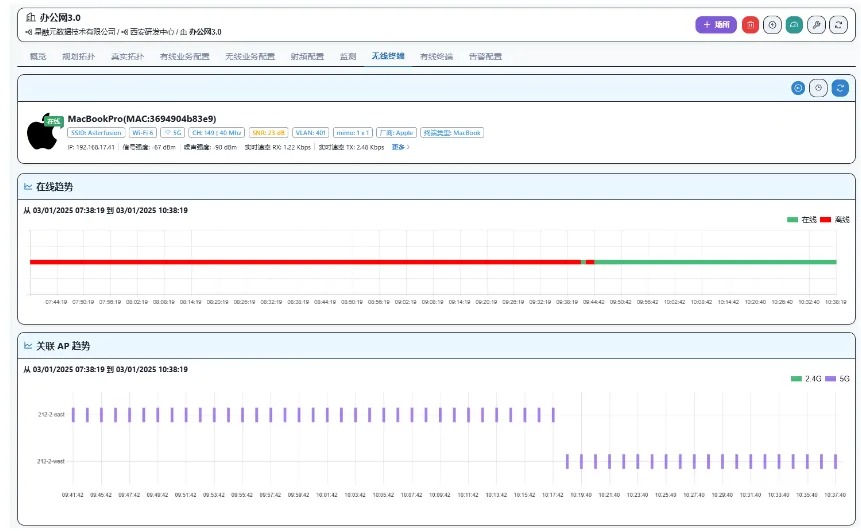
Task: Click the red offline segment of online trend
Action: (x=305, y=262)
